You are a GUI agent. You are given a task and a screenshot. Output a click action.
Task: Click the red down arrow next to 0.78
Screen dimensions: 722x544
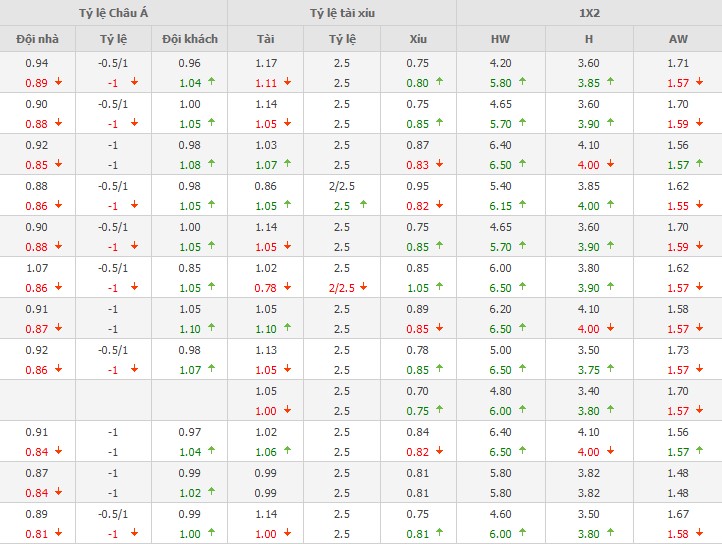tap(288, 287)
